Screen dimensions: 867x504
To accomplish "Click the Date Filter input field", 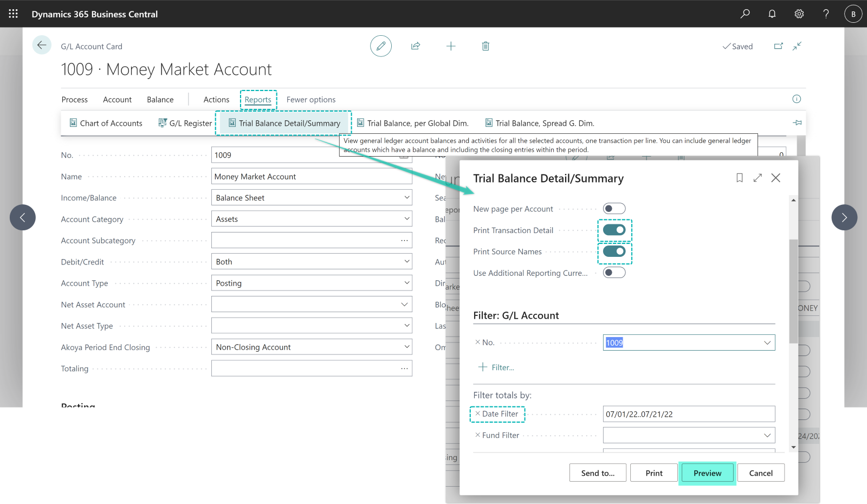I will 689,414.
